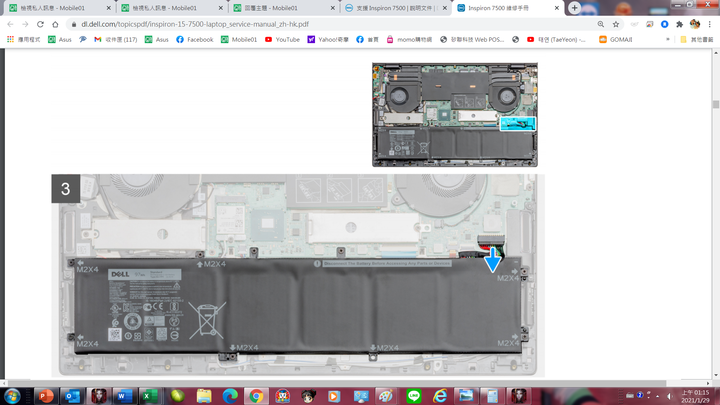
Task: Open the zoom magnifier in address bar
Action: pyautogui.click(x=601, y=24)
